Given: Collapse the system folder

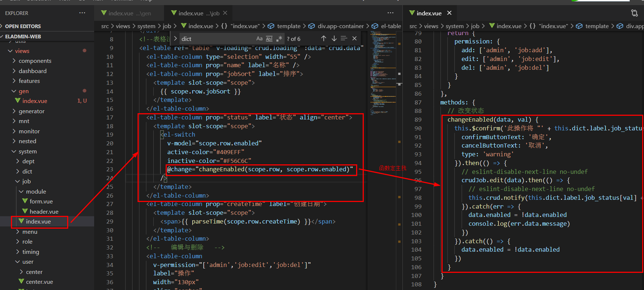Looking at the screenshot, I should 47,151.
